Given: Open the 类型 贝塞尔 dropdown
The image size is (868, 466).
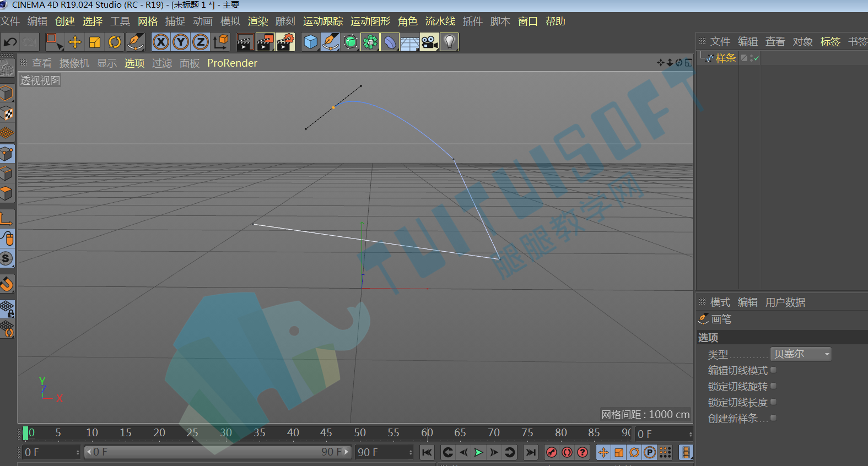Looking at the screenshot, I should coord(801,354).
